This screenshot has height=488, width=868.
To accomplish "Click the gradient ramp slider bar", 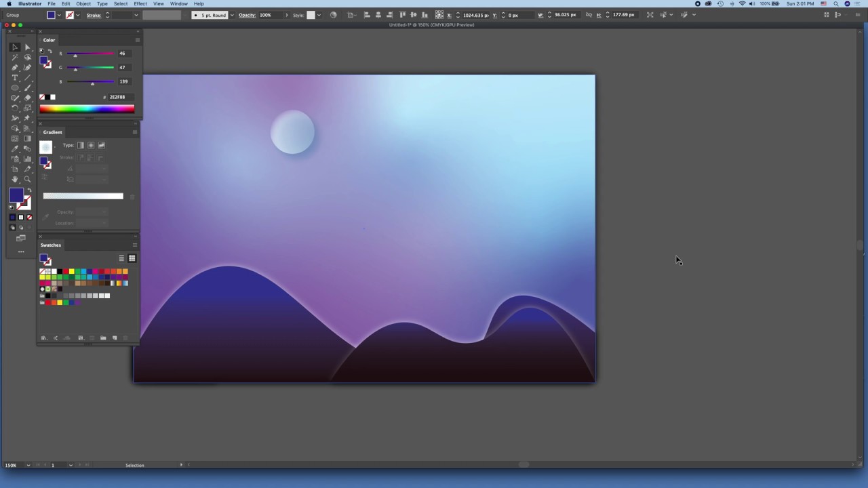I will (x=83, y=197).
